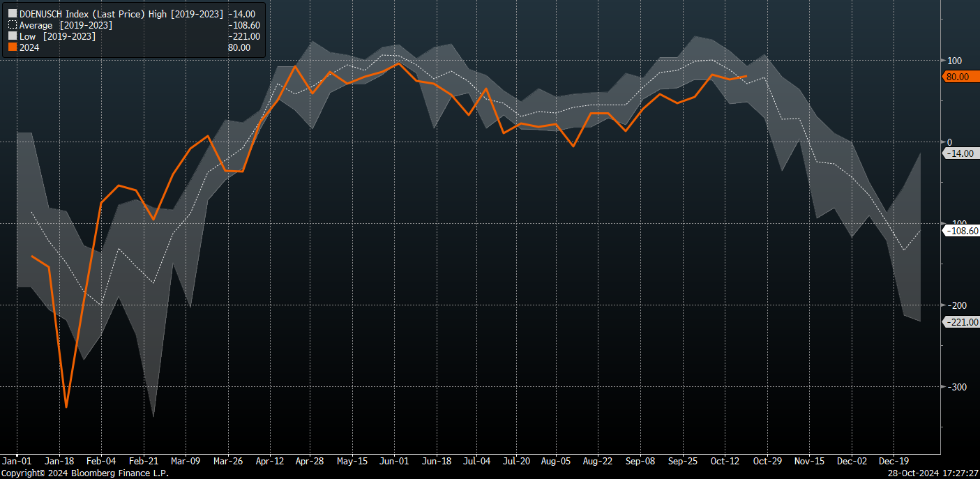Select 'Low [2019-2023]' legend entry
Viewport: 980px width, 479px height.
point(57,36)
